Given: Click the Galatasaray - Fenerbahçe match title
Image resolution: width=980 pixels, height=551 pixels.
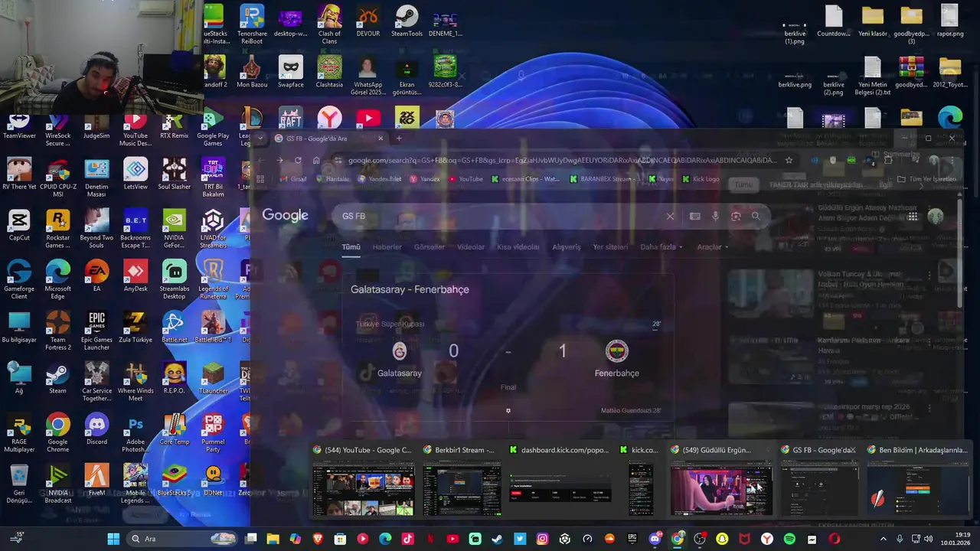Looking at the screenshot, I should (410, 289).
